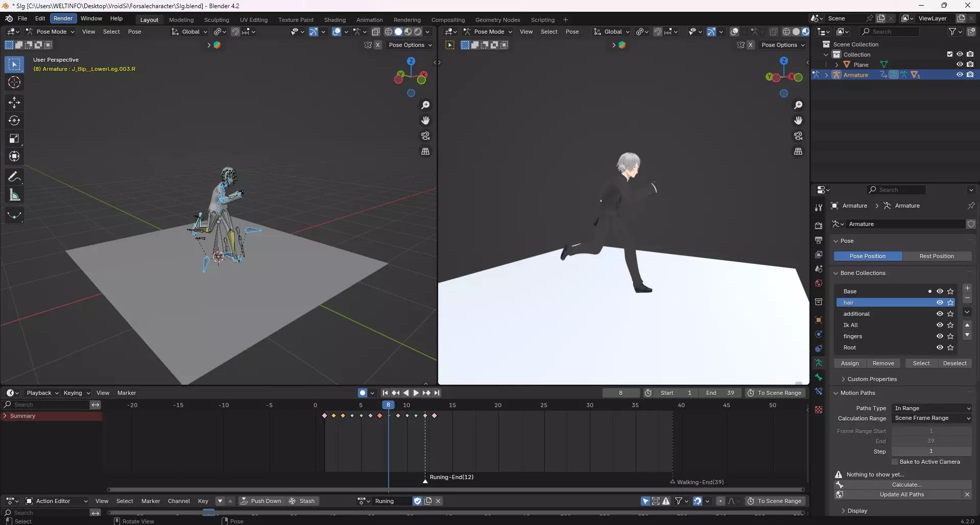Select the Measure tool

[14, 195]
